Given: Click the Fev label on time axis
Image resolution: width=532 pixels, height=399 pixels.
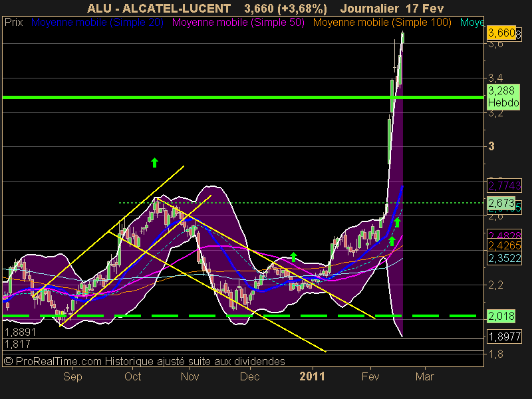Looking at the screenshot, I should click(370, 376).
